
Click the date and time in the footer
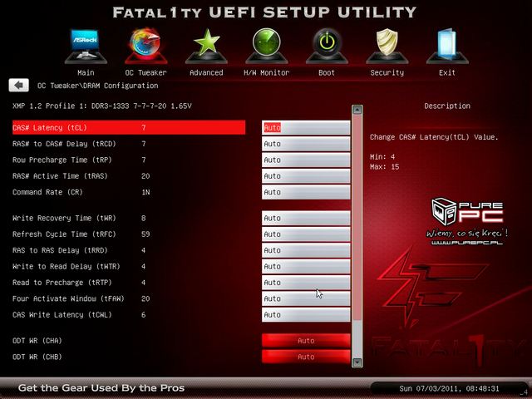449,388
